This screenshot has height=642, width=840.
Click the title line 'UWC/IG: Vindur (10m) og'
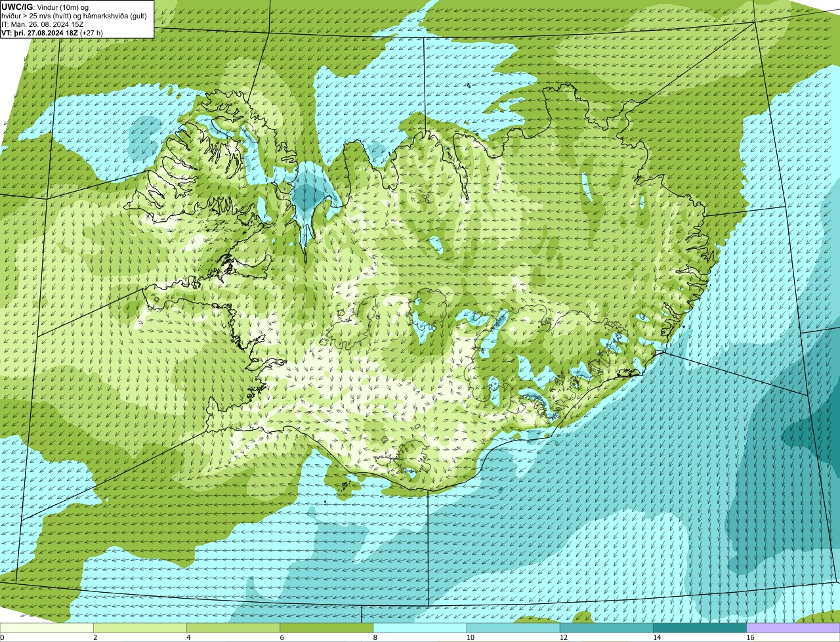(x=45, y=7)
